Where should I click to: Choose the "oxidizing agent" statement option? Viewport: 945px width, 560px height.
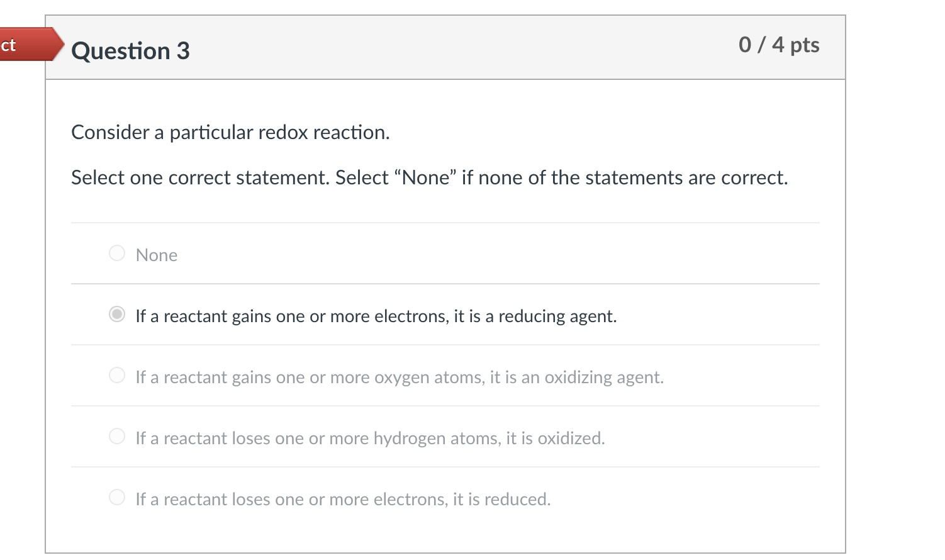coord(116,375)
